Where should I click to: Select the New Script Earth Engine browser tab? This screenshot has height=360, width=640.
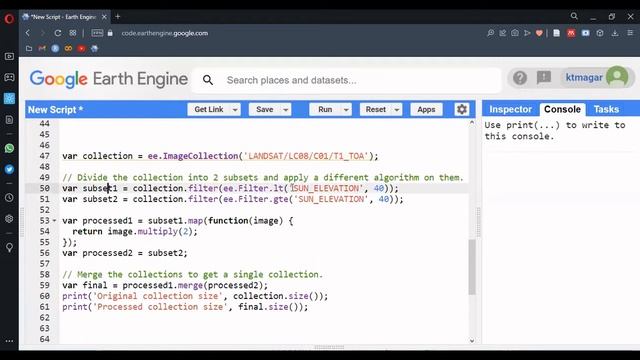[63, 17]
